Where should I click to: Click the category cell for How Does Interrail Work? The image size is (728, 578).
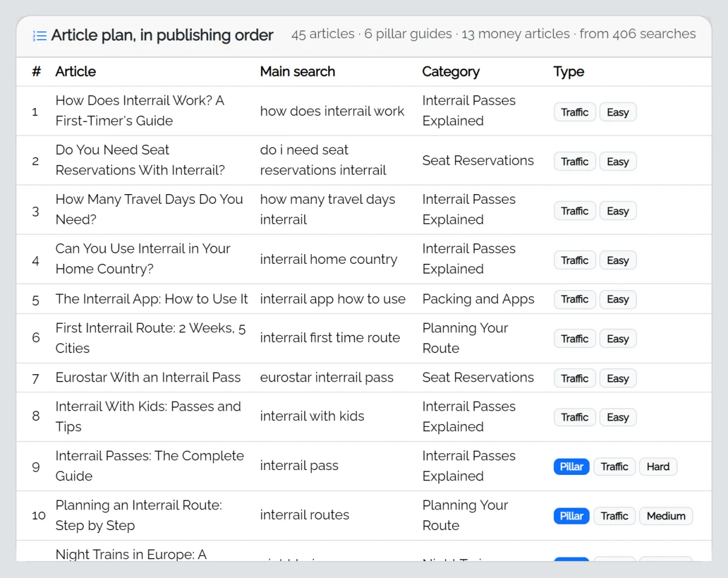469,110
